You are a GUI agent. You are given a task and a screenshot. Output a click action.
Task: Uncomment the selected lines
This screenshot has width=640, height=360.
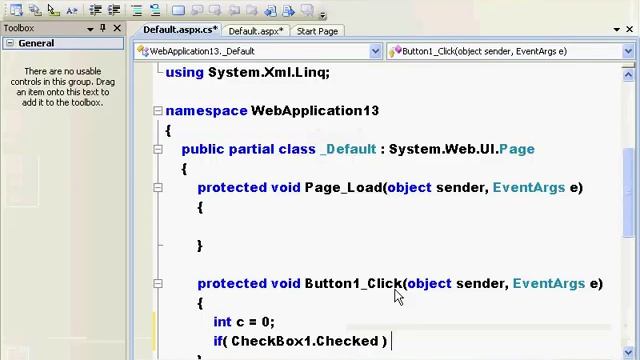tap(155, 10)
